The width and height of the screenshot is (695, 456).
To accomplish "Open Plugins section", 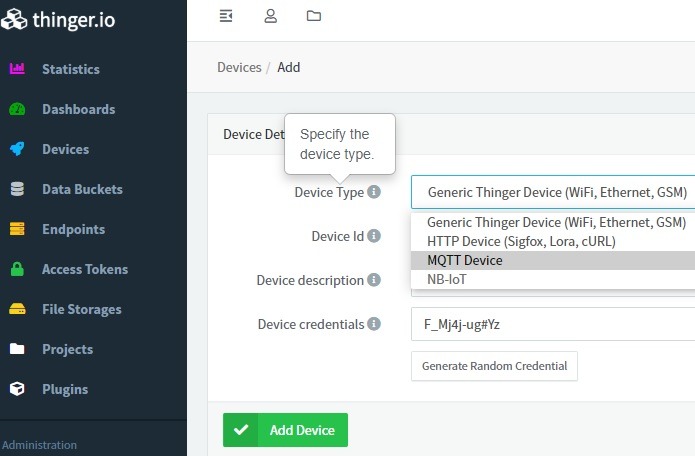I will (65, 389).
